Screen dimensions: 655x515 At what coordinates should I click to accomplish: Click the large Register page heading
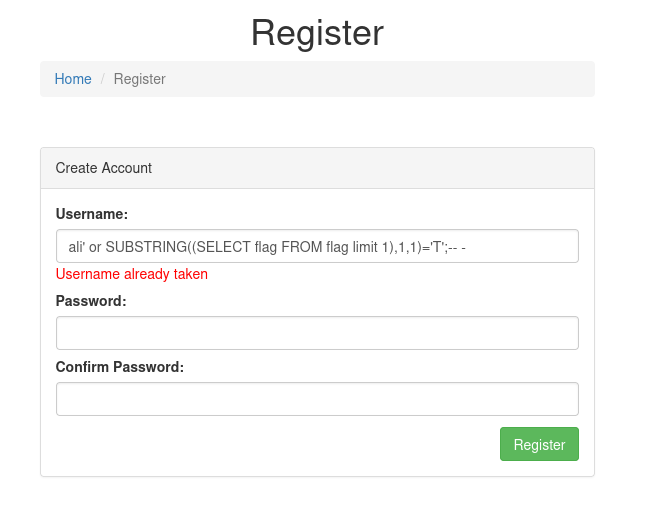317,33
